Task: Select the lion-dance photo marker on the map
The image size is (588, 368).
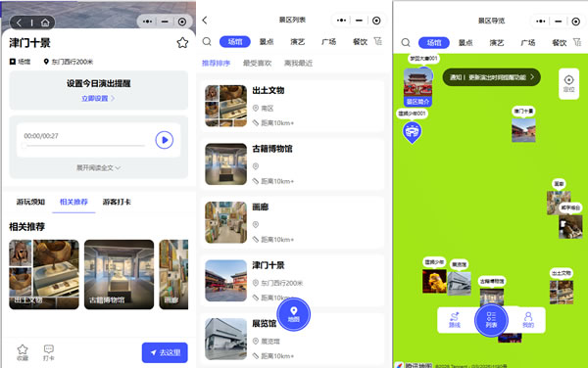Action: pyautogui.click(x=434, y=281)
